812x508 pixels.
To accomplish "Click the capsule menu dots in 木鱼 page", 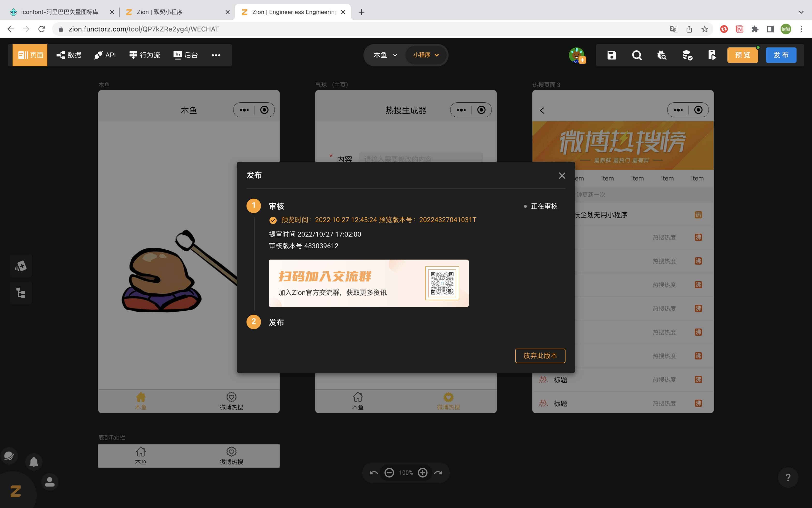I will (x=244, y=110).
